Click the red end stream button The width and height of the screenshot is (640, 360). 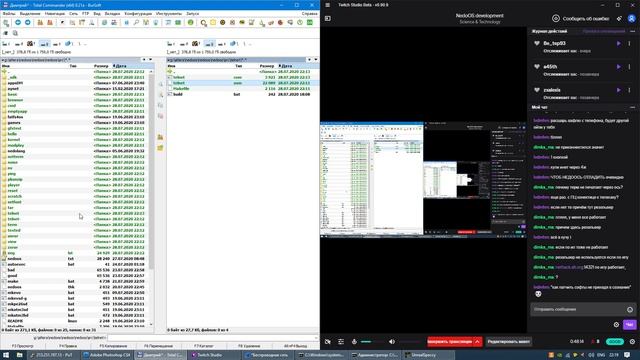click(x=450, y=342)
